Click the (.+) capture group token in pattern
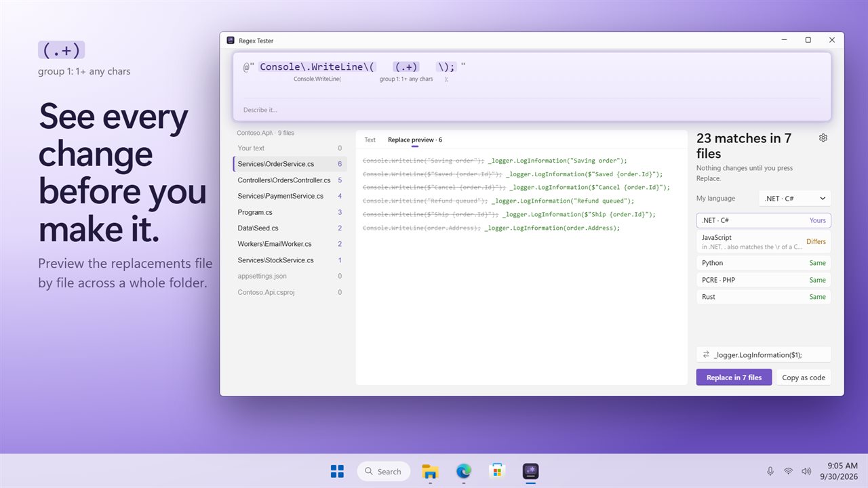This screenshot has height=488, width=868. (406, 67)
